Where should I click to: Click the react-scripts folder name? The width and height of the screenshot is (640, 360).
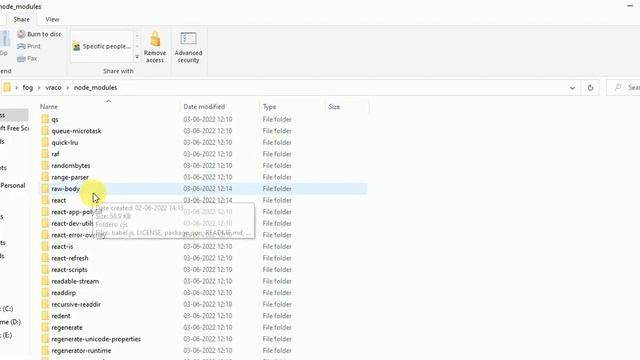click(x=69, y=270)
